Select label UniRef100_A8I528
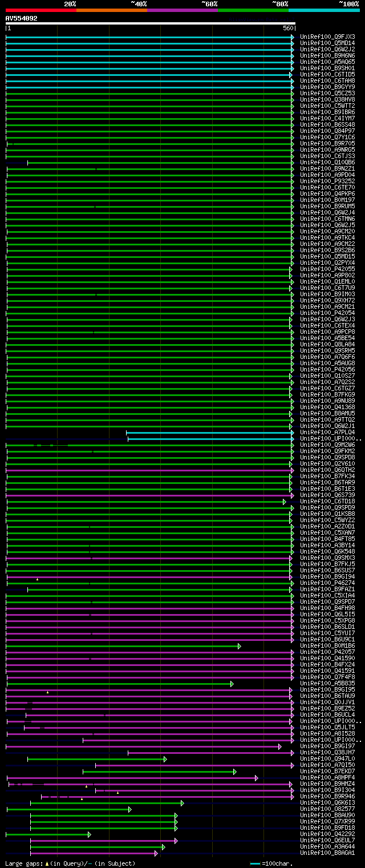The width and height of the screenshot is (365, 868). click(x=327, y=733)
